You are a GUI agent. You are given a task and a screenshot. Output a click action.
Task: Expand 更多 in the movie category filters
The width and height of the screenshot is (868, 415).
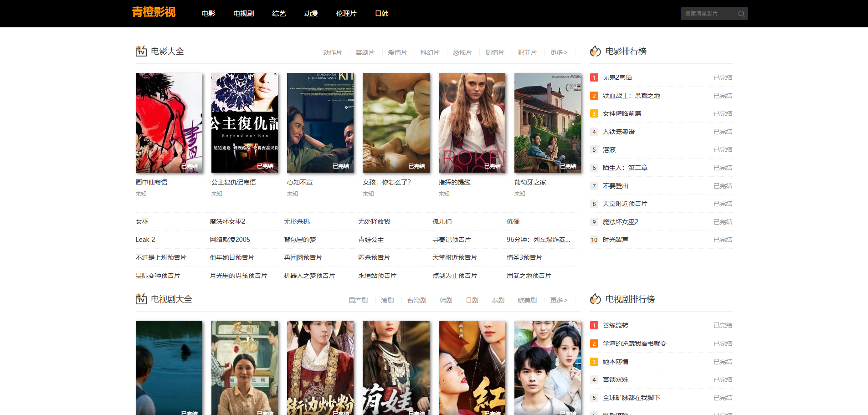(558, 52)
